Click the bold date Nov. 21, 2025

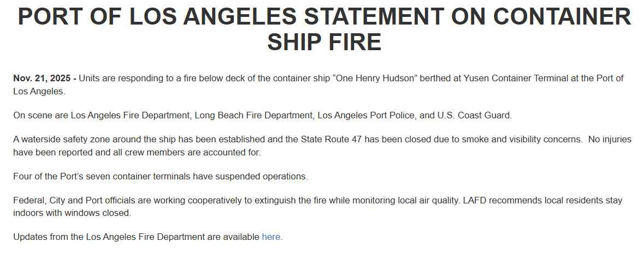(42, 79)
